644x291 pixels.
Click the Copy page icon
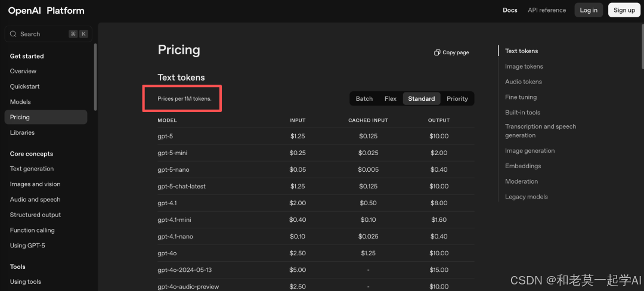coord(438,52)
